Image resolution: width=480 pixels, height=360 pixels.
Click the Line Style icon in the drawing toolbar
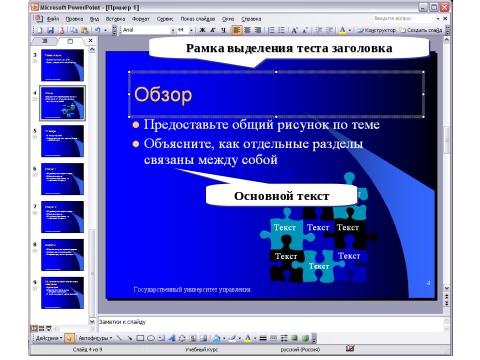pos(263,338)
